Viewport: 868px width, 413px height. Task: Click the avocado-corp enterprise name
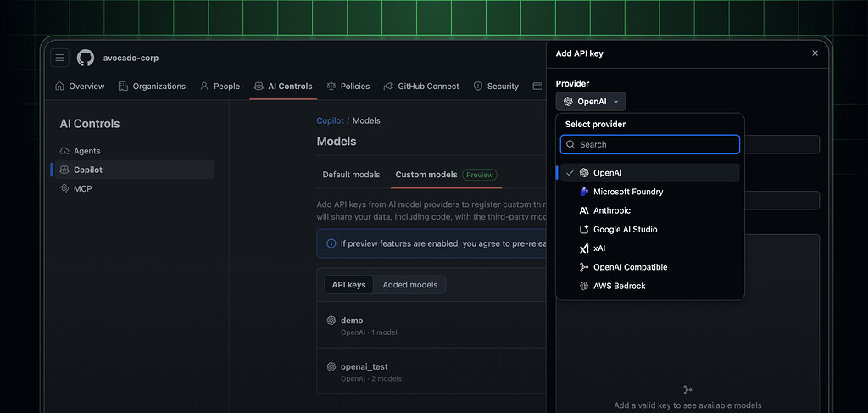point(131,59)
